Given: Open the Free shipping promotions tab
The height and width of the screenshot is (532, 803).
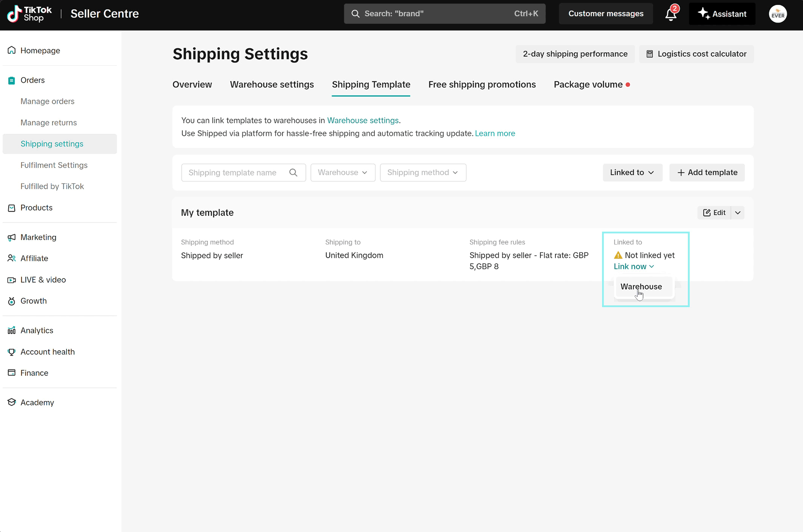Looking at the screenshot, I should click(x=482, y=84).
